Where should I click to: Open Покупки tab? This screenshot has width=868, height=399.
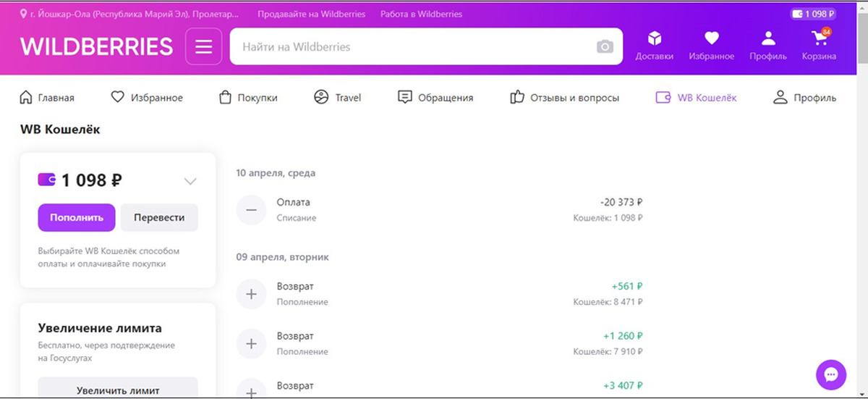click(x=248, y=97)
